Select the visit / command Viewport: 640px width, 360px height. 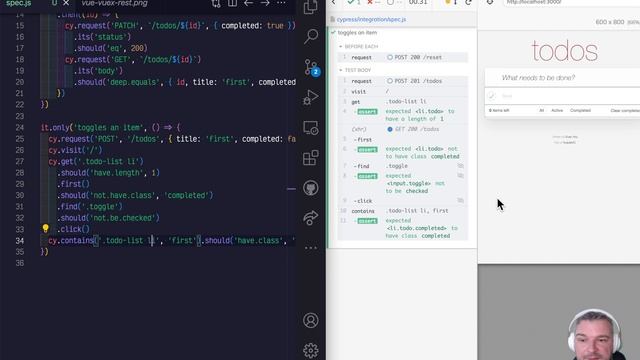pos(402,92)
